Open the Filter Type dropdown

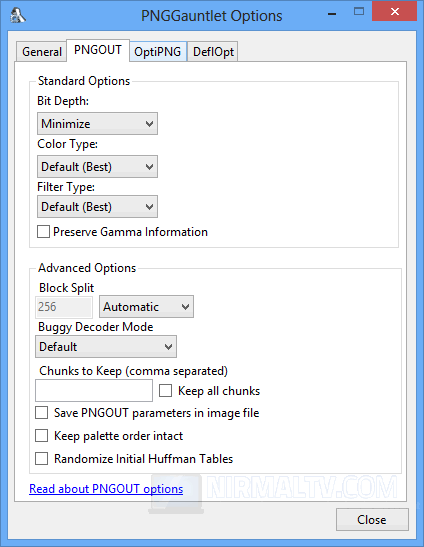(x=97, y=207)
